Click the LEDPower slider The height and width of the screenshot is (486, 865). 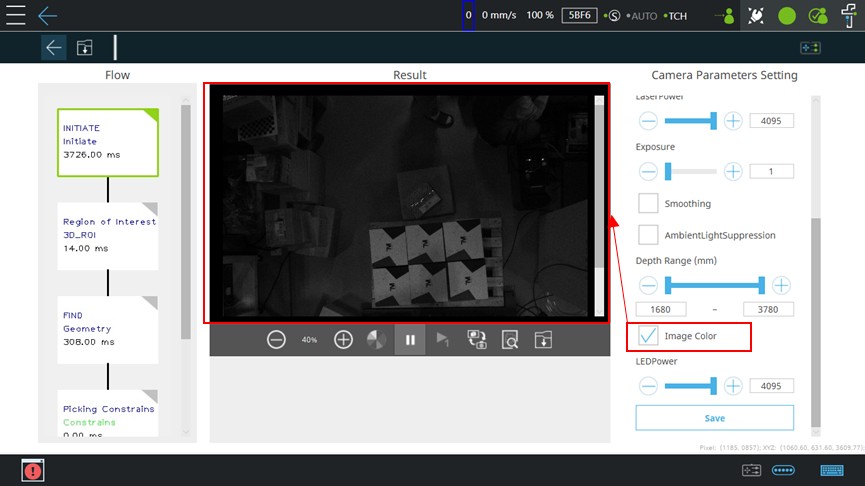pos(691,386)
